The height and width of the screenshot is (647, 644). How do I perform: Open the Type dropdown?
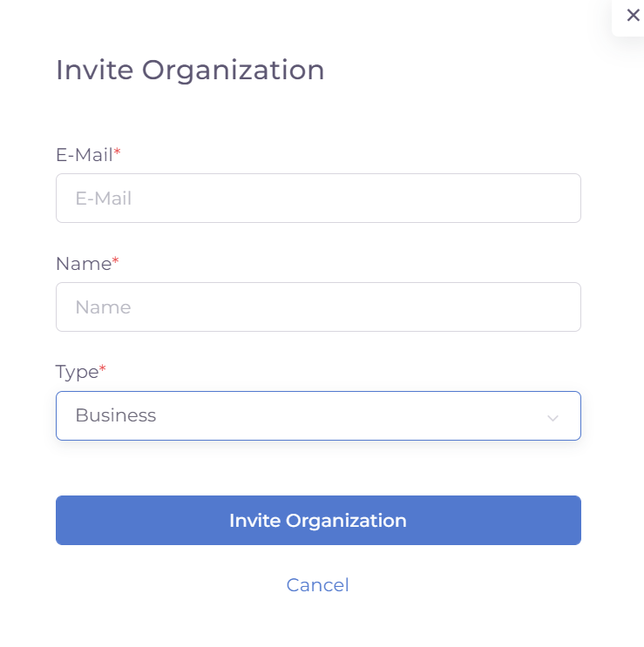point(318,415)
